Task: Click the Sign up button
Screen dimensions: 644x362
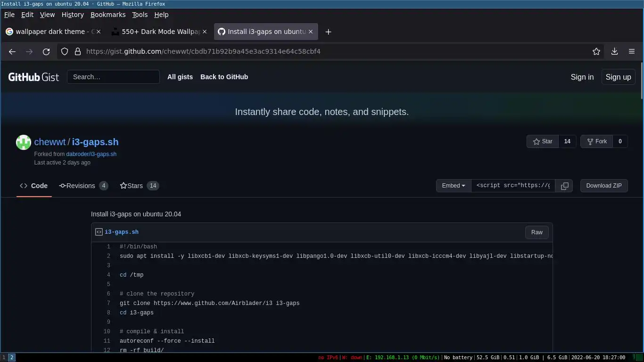Action: tap(618, 77)
